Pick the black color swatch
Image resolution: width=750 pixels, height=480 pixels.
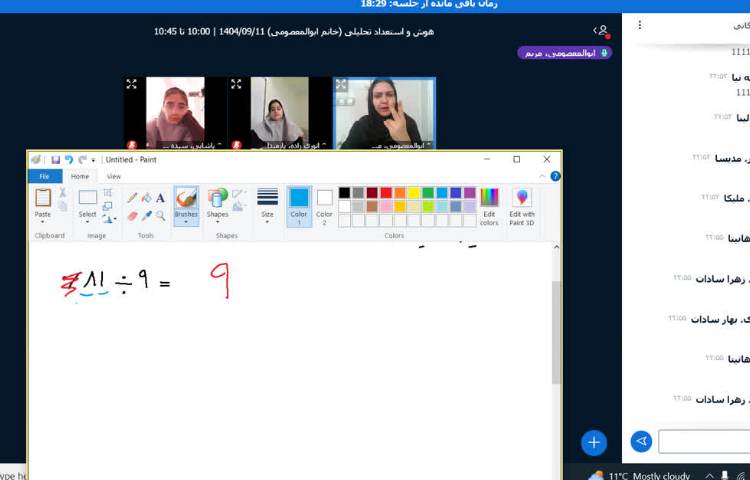(344, 193)
